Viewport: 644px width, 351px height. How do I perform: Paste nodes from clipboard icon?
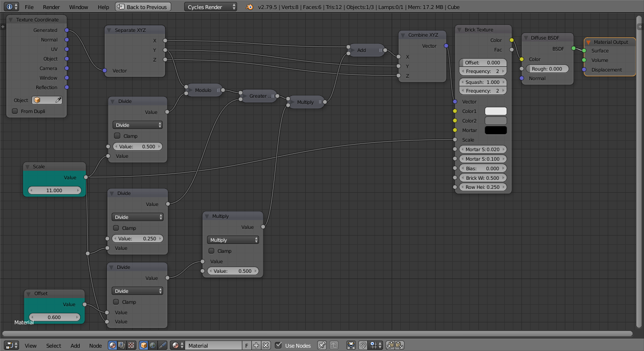(x=399, y=345)
